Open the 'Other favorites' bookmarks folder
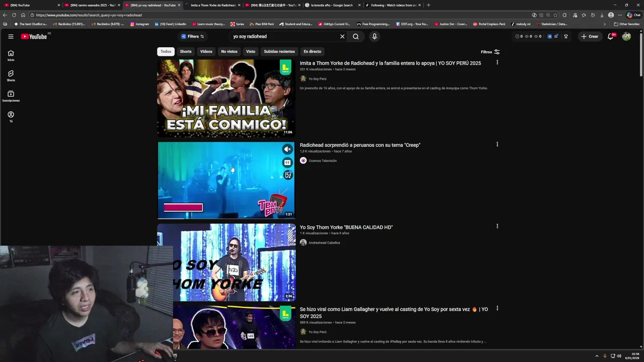This screenshot has height=362, width=644. click(626, 24)
